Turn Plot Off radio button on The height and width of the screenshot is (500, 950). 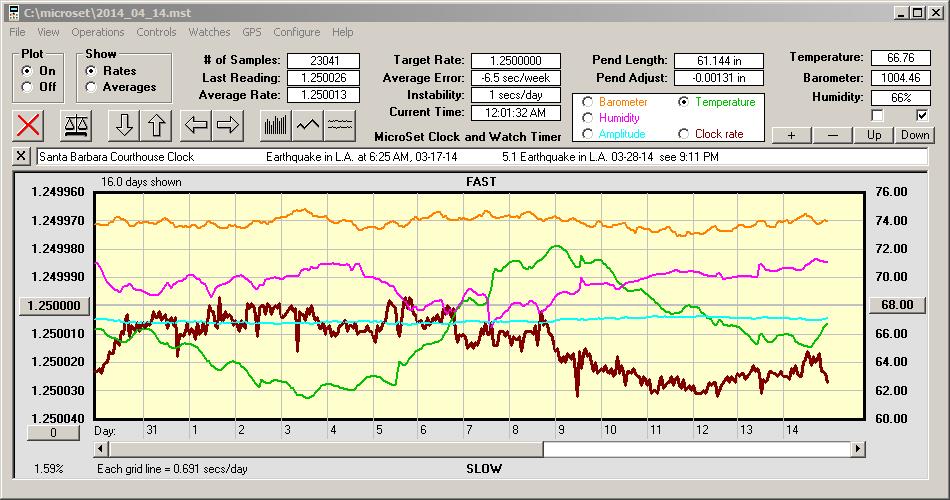pos(27,87)
